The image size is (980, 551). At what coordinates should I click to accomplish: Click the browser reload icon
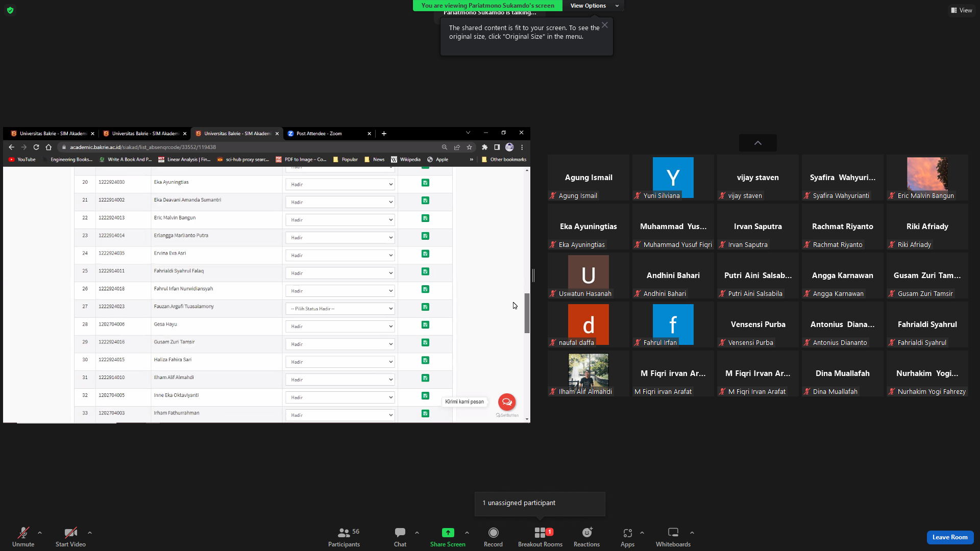(36, 147)
